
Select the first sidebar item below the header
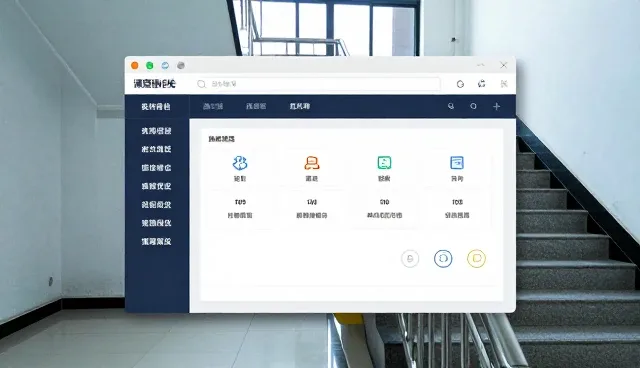156,131
